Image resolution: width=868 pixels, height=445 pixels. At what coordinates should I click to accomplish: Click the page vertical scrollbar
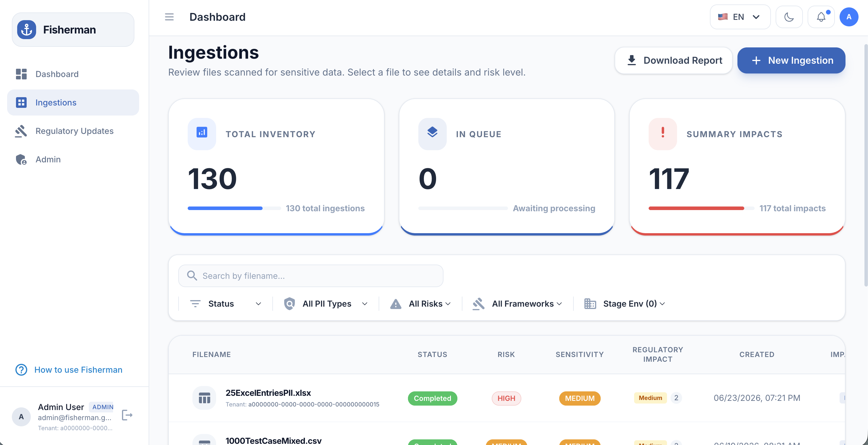click(x=865, y=165)
